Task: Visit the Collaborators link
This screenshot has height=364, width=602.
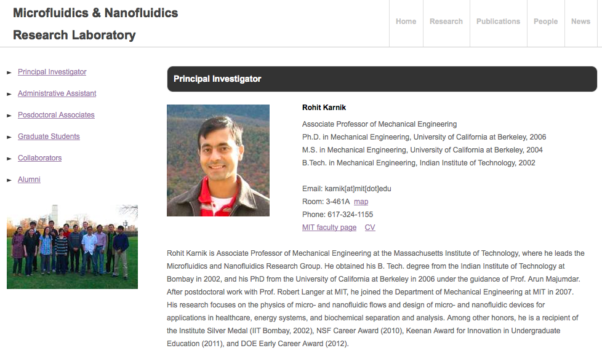Action: tap(39, 157)
